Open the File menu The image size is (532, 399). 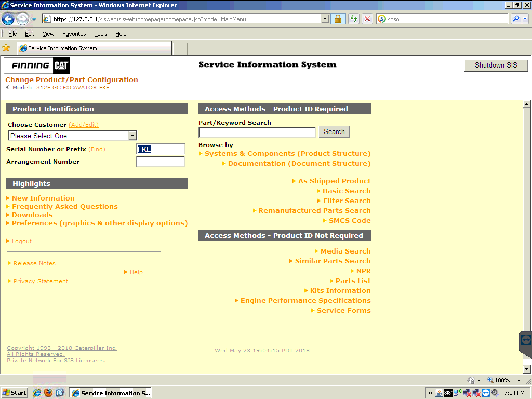[x=12, y=34]
